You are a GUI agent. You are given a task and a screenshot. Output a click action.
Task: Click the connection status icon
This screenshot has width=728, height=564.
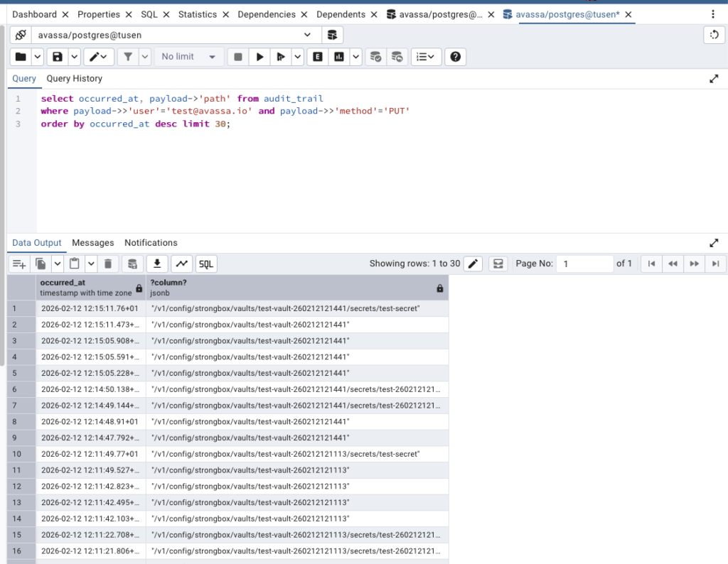click(21, 35)
